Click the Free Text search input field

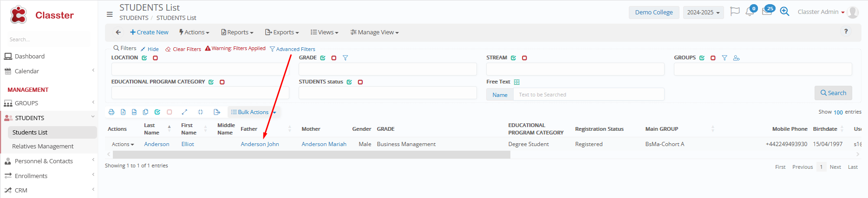coord(588,95)
